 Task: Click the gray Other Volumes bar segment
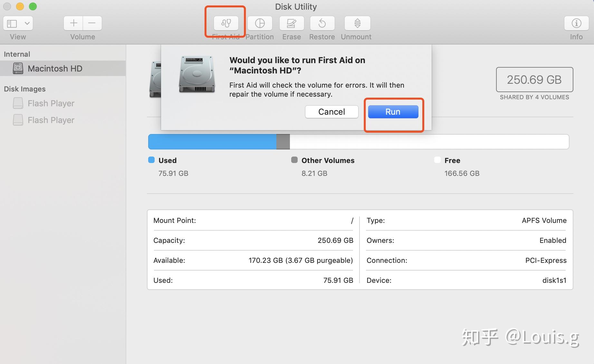tap(283, 142)
